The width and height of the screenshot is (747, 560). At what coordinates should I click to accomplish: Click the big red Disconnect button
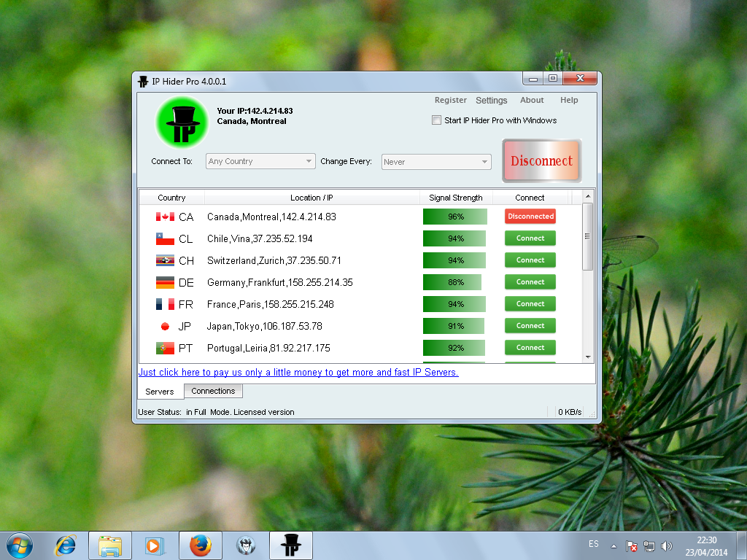(x=542, y=161)
